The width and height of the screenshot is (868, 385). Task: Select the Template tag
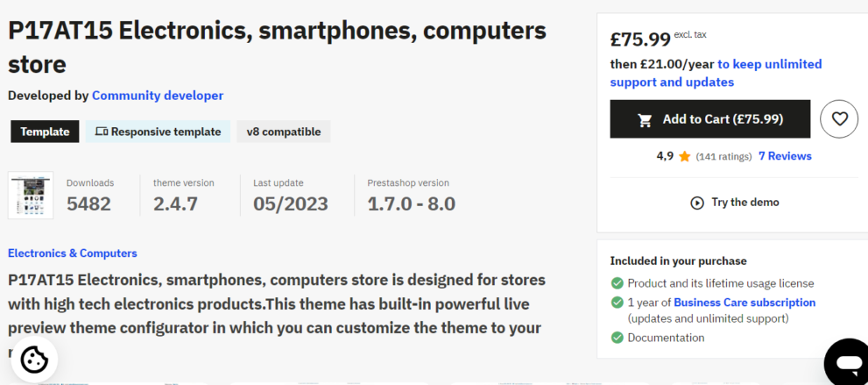pyautogui.click(x=45, y=132)
